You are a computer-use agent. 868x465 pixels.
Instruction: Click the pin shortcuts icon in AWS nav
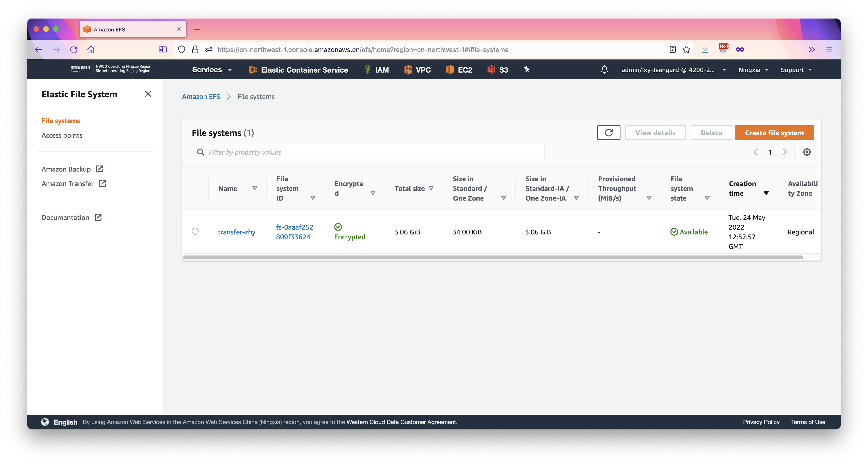tap(527, 69)
